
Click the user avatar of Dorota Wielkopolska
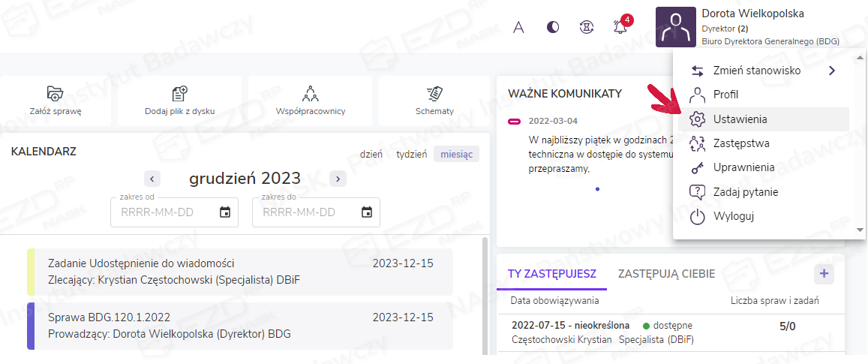click(x=675, y=27)
